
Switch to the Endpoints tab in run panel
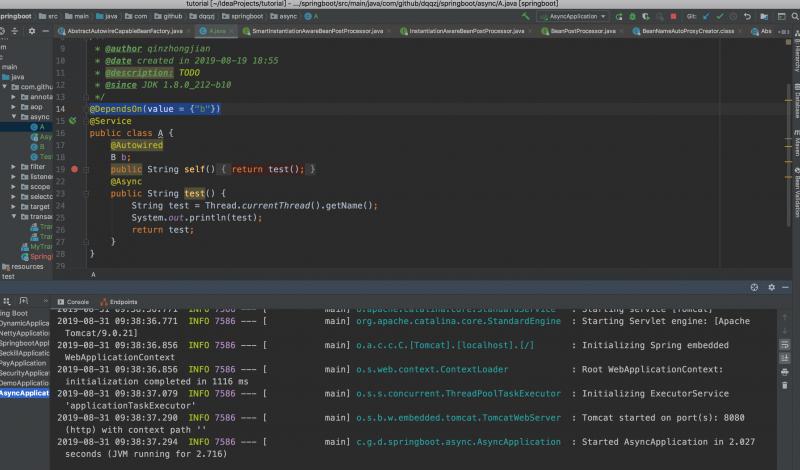(x=123, y=301)
